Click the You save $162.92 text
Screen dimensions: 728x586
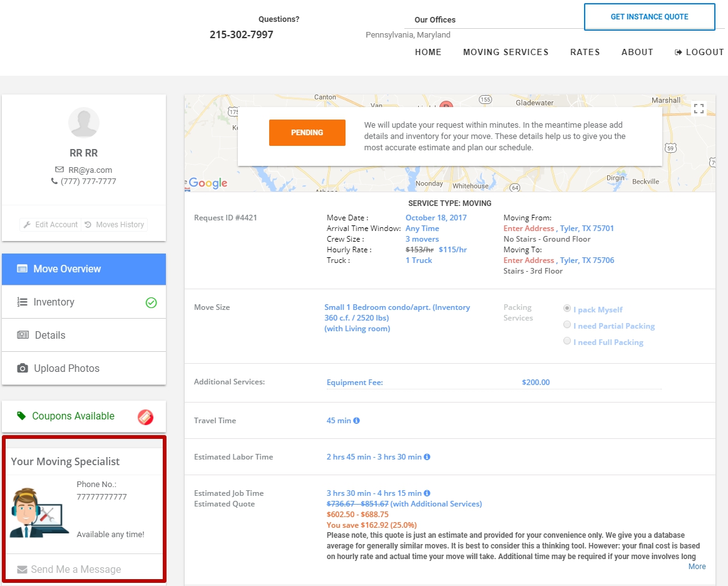[x=371, y=525]
